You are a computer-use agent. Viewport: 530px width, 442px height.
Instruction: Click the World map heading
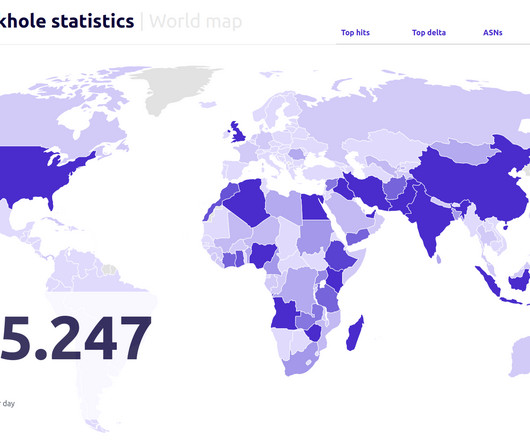tap(196, 21)
